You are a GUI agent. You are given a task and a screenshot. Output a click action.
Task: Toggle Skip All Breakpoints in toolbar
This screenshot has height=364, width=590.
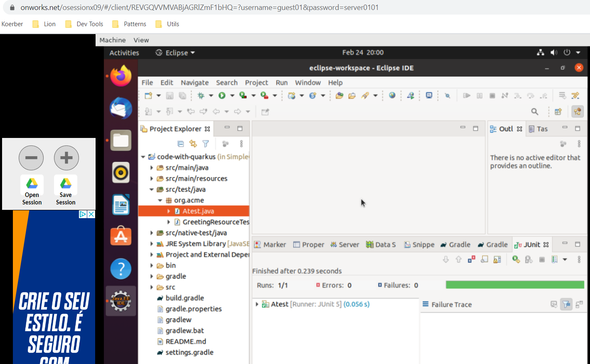point(447,96)
